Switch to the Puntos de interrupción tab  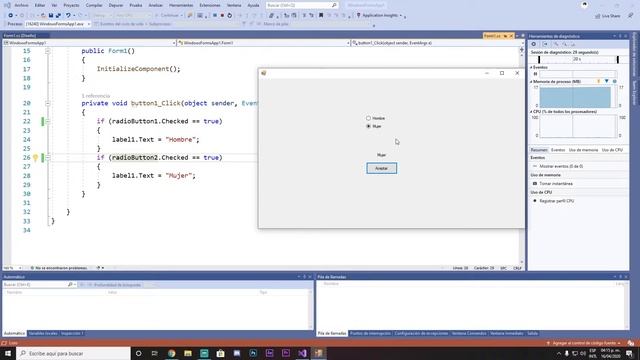tap(370, 333)
